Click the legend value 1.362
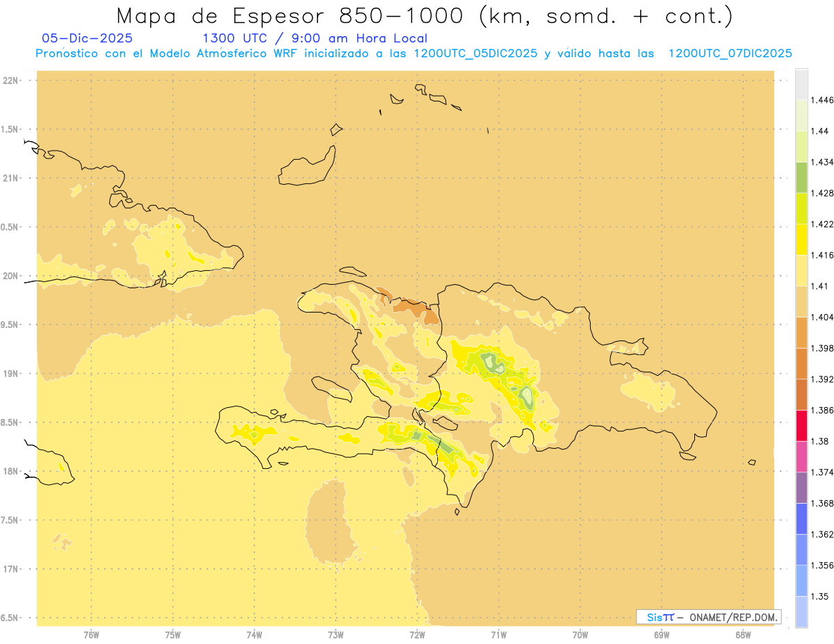834x644 pixels. [824, 534]
